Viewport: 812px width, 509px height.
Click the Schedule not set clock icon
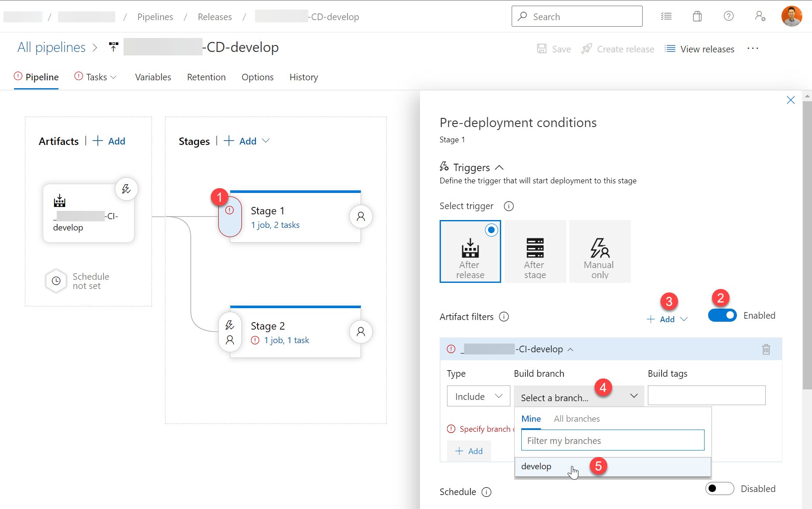tap(56, 281)
